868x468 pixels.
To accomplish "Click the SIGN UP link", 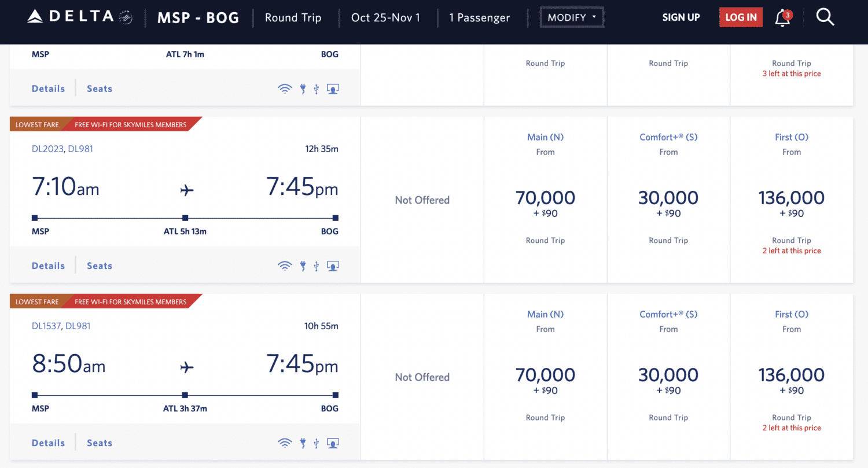I will point(681,17).
